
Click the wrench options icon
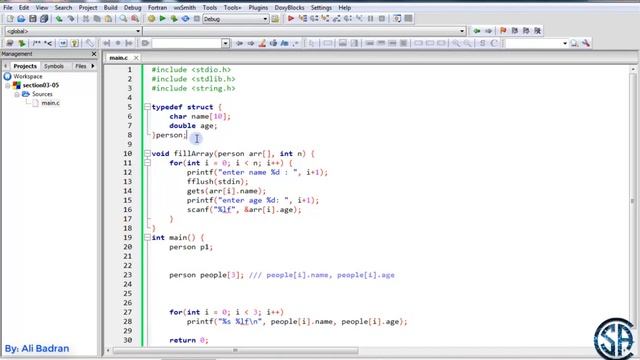tap(586, 43)
